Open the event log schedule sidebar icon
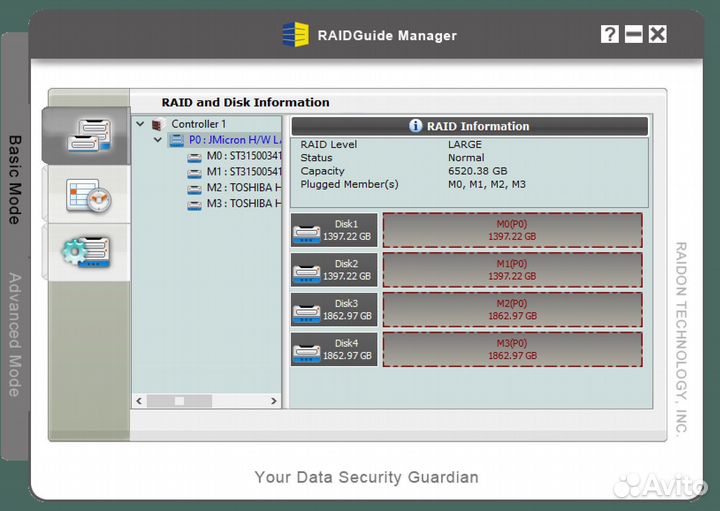The image size is (720, 511). [88, 196]
